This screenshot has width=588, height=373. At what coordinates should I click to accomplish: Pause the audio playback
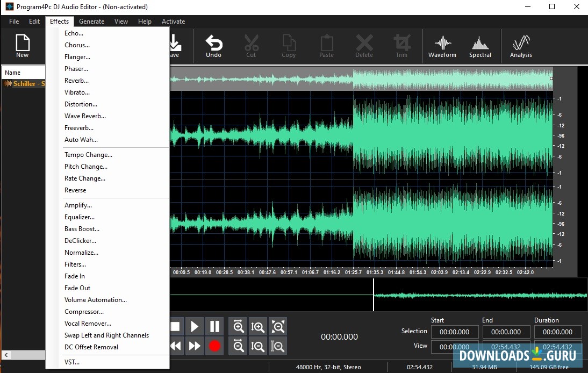[214, 326]
